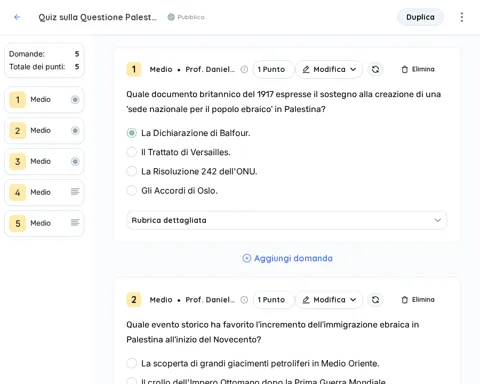Click info icon on question 1 header

coord(244,69)
